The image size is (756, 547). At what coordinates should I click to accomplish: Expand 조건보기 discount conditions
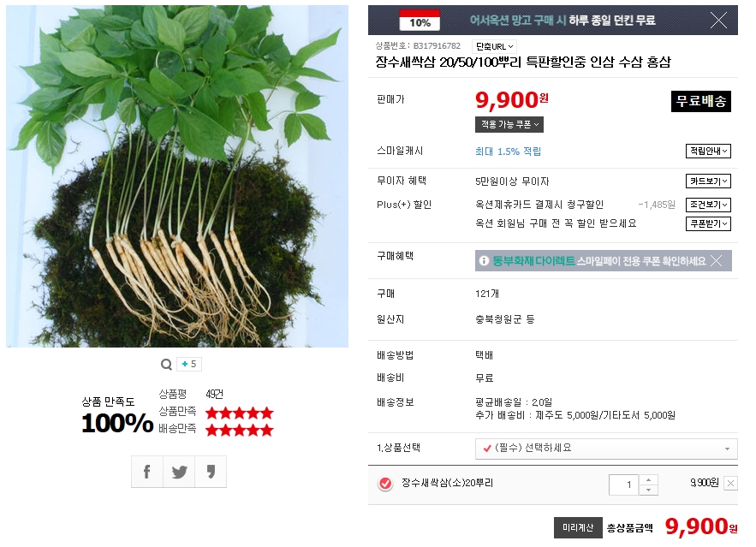click(708, 205)
